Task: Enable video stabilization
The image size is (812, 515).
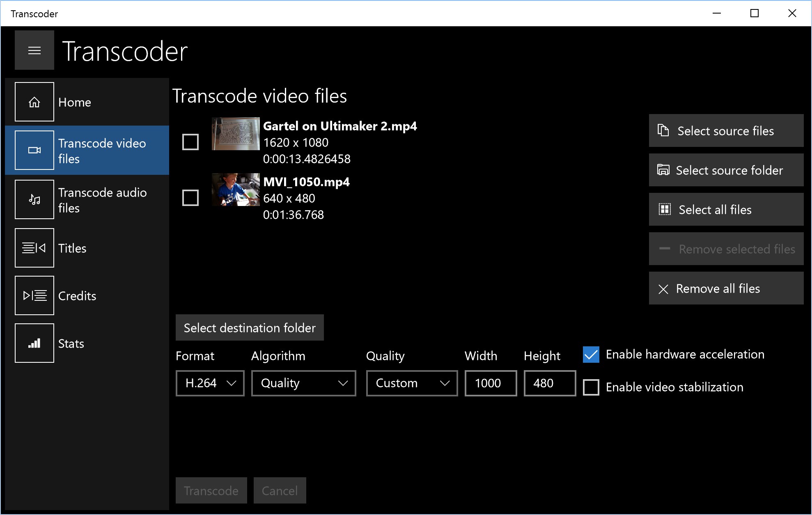Action: coord(591,387)
